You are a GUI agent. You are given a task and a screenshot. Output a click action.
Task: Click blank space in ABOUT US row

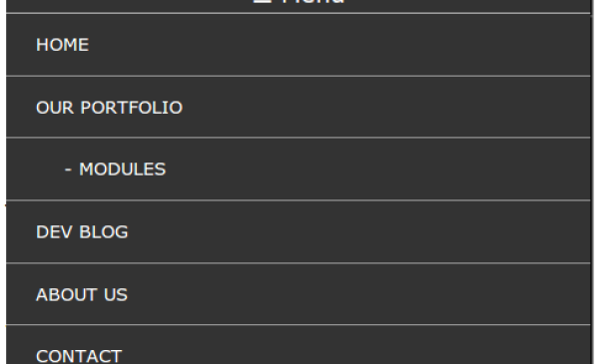(363, 294)
